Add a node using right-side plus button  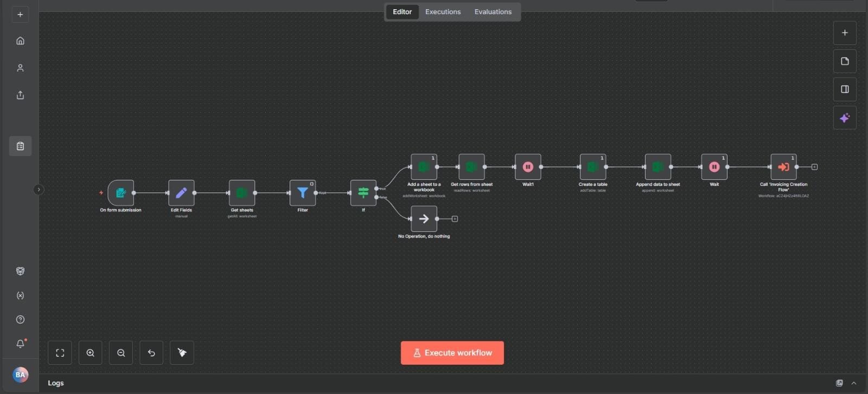(x=845, y=33)
